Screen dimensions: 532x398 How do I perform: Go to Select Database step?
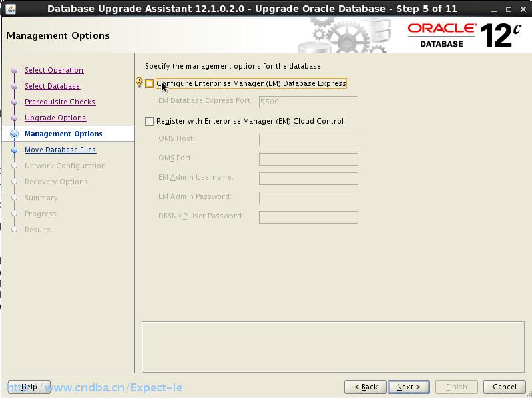(x=52, y=86)
